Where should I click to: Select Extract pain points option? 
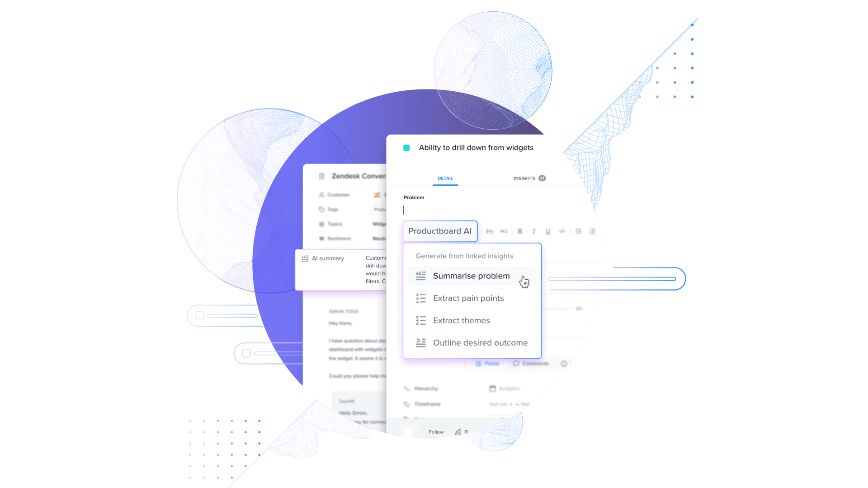pos(468,298)
